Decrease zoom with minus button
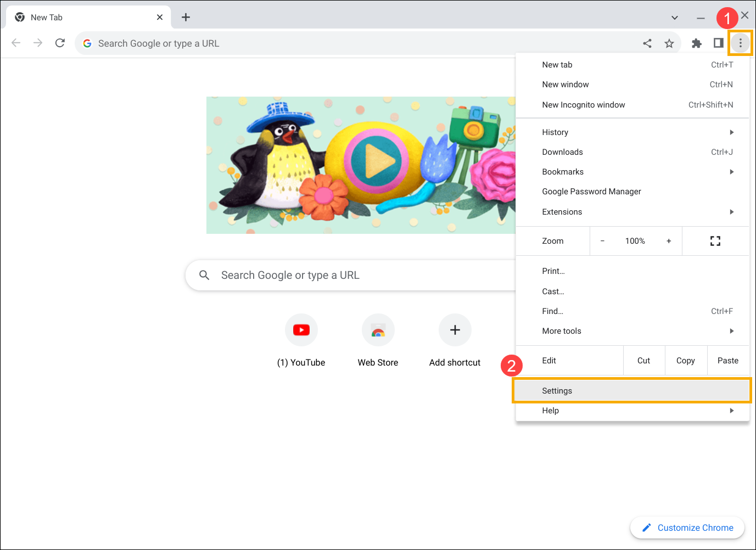The image size is (756, 550). [602, 241]
